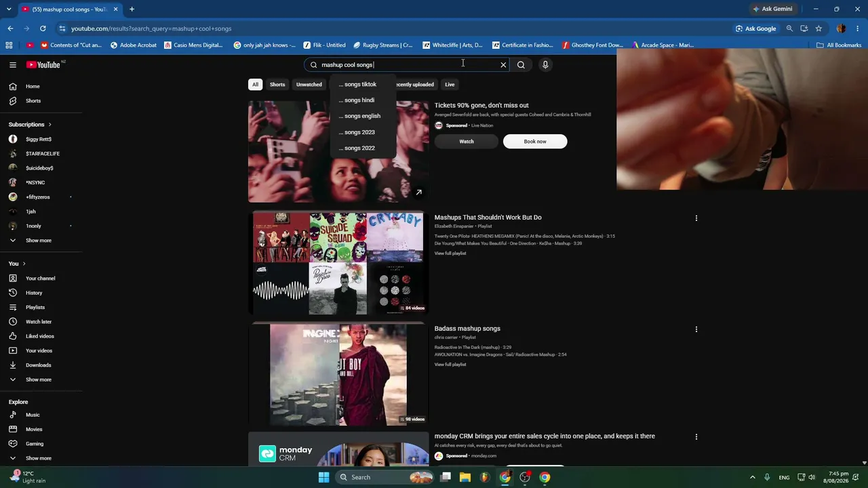Choose the "songs tiktok" search suggestion

[363, 85]
